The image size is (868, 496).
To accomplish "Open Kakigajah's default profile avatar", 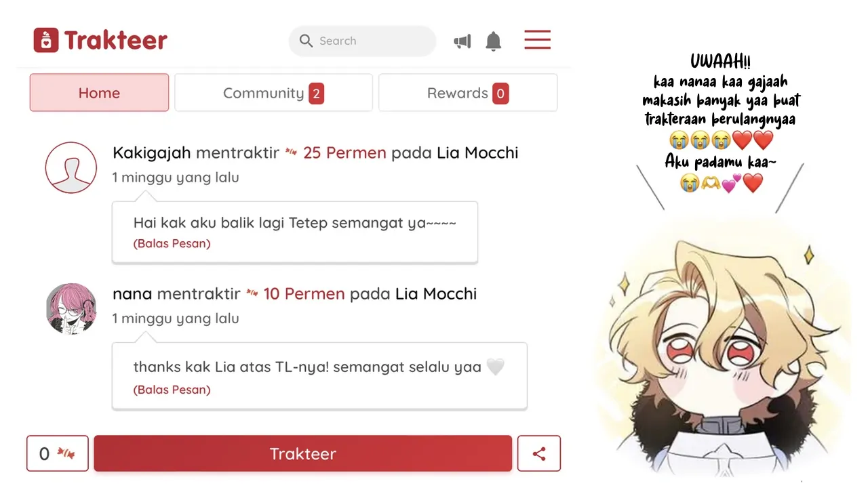I will pyautogui.click(x=71, y=167).
